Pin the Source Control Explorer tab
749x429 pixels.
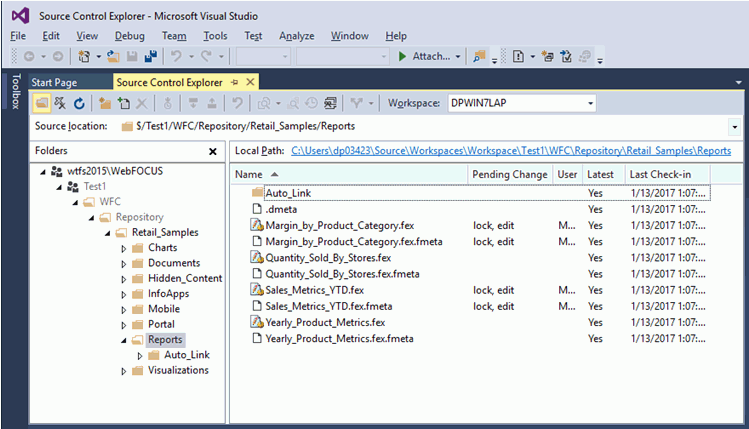(x=234, y=82)
